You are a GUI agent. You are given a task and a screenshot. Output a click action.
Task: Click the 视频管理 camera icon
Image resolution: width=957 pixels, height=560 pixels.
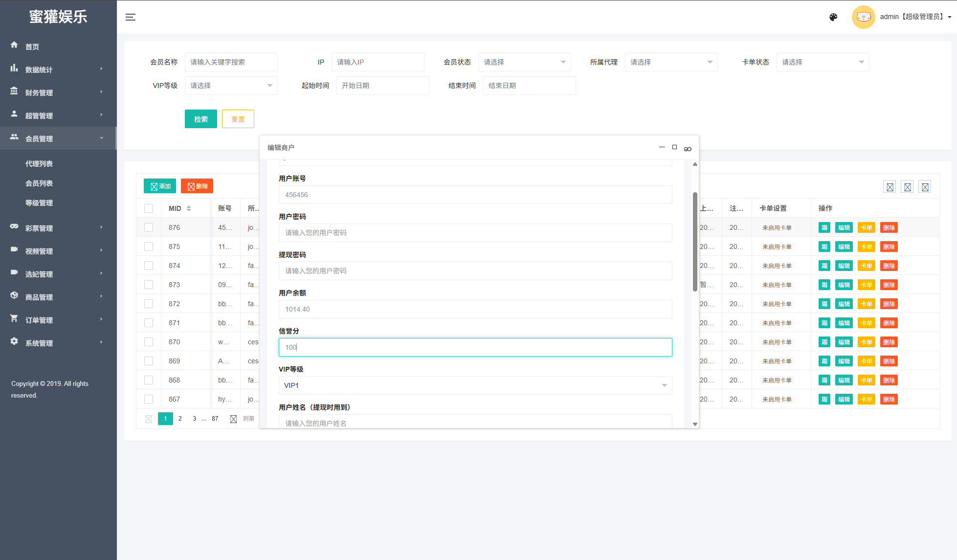pos(14,250)
